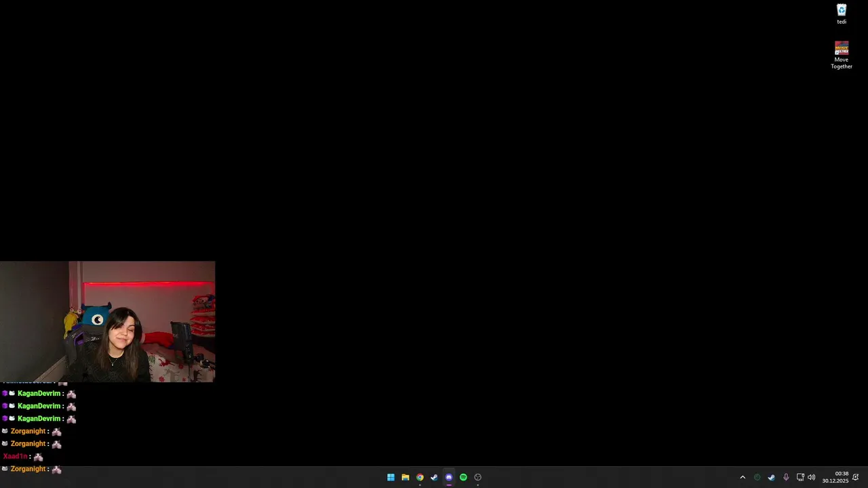This screenshot has width=868, height=488.
Task: Click the dark green circle tray icon
Action: click(757, 477)
